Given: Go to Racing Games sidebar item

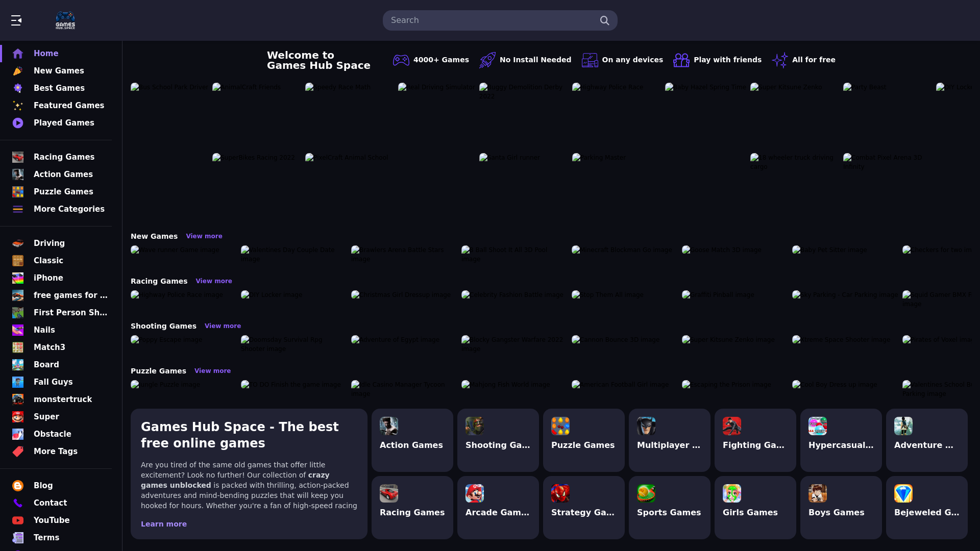Looking at the screenshot, I should coord(56,157).
